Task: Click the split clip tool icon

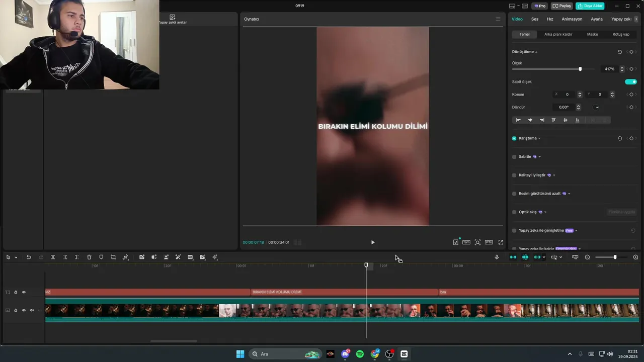Action: click(x=53, y=257)
